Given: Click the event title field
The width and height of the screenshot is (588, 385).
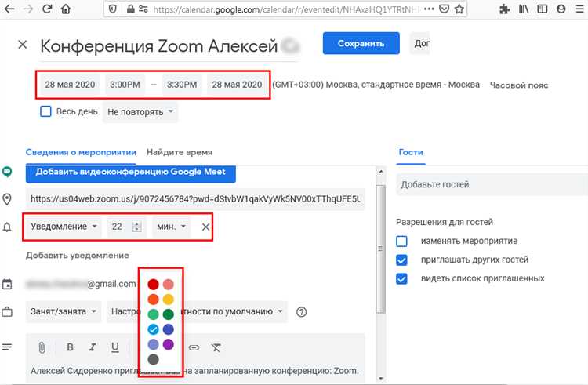Looking at the screenshot, I should 169,46.
